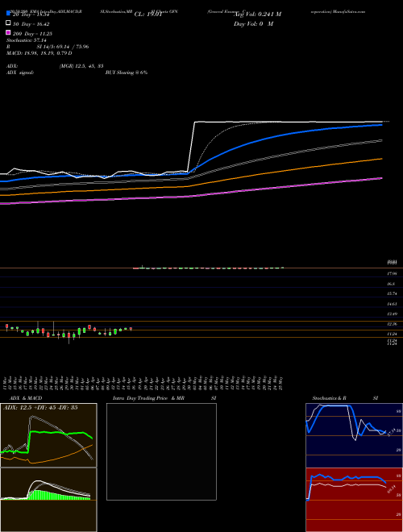
Task: Click the 16.8 price axis label
Action: [393, 284]
